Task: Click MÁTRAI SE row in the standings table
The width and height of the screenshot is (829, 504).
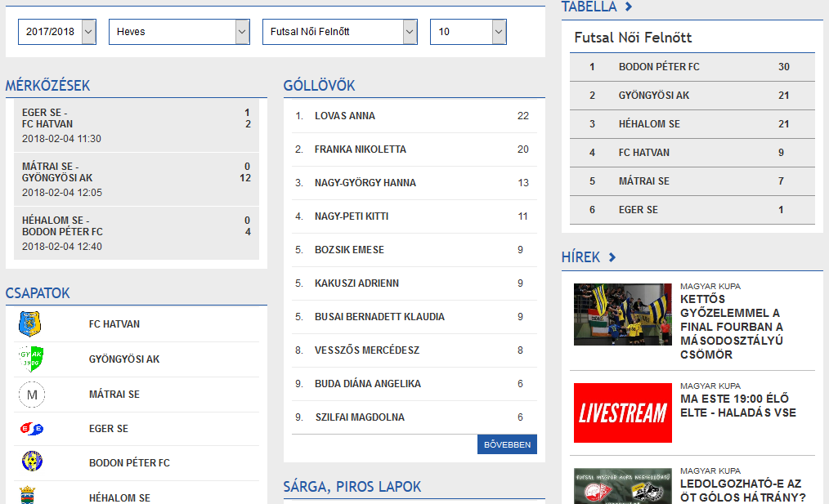Action: [692, 181]
